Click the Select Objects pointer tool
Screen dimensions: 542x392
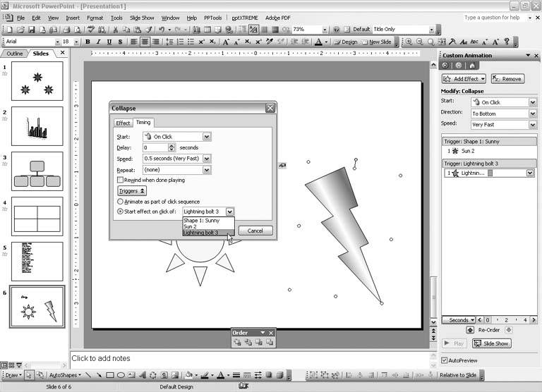[x=29, y=375]
